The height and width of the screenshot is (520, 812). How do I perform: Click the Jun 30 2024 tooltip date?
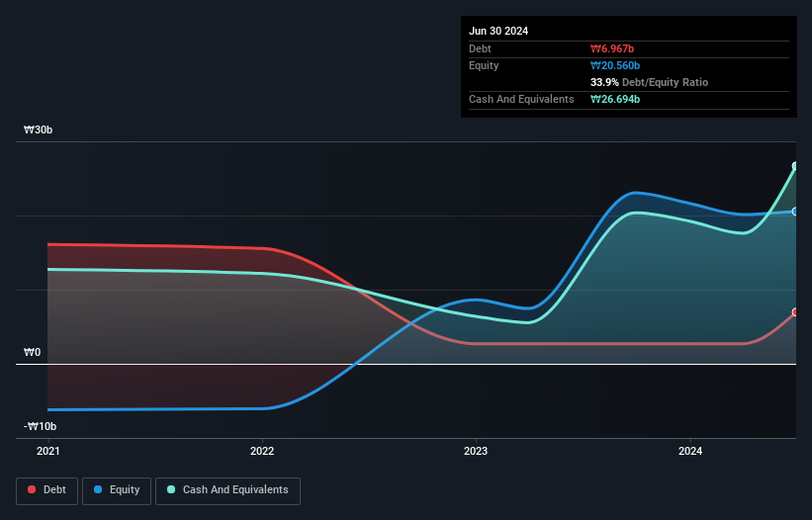point(498,31)
